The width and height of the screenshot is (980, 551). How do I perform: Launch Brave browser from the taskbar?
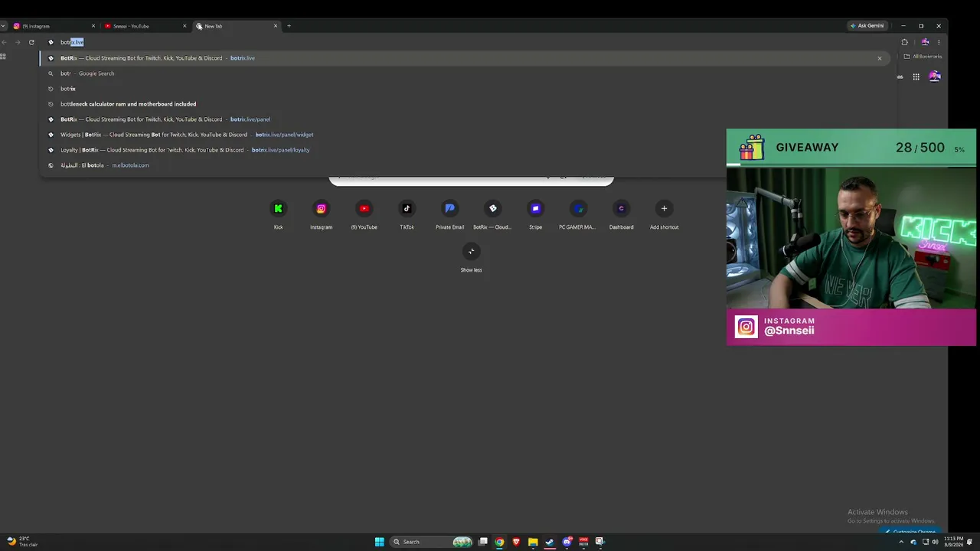click(516, 542)
